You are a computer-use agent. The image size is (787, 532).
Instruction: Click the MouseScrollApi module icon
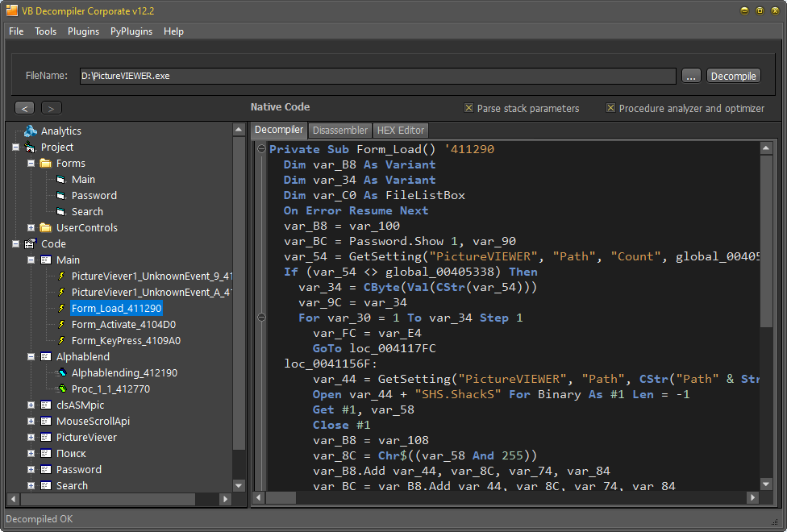[x=46, y=421]
